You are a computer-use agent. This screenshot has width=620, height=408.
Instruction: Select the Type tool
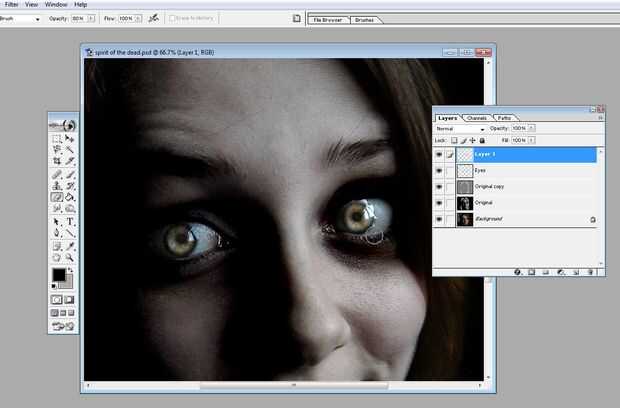70,222
